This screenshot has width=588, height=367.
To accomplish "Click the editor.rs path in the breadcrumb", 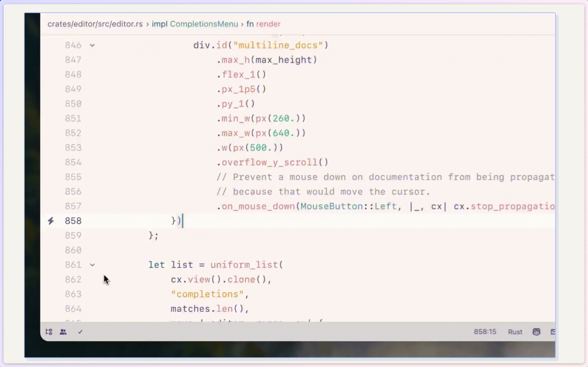I will (x=95, y=24).
